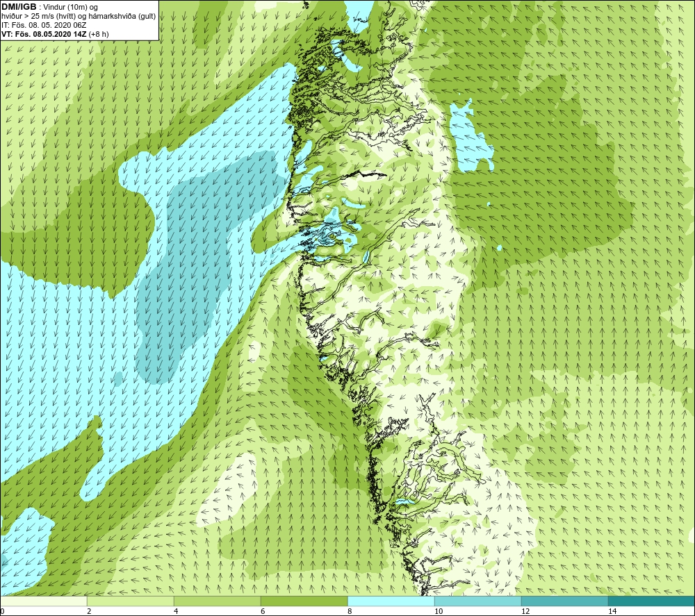Pick the medium green 4–6 m/s legend swatch
Screen dimensions: 695x616
tap(218, 601)
